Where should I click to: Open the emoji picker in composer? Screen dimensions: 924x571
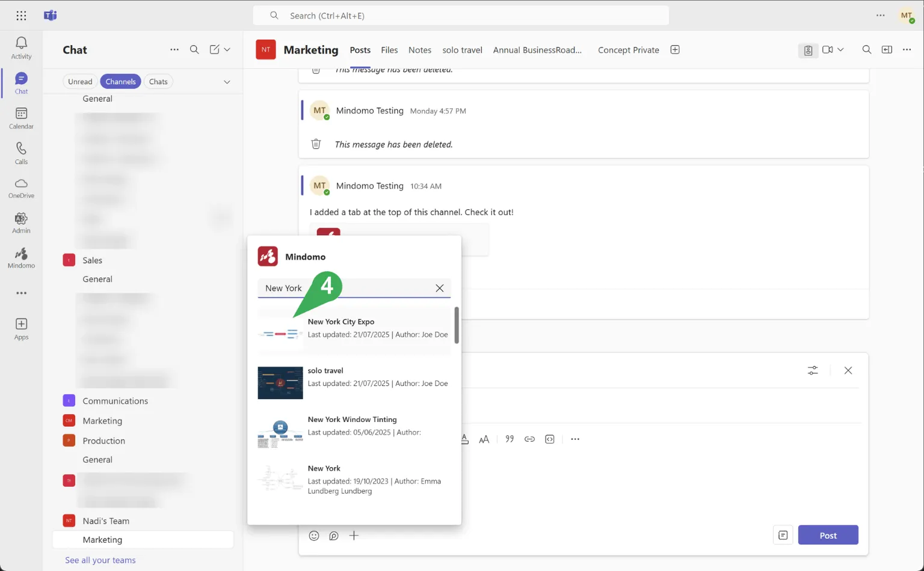tap(314, 536)
